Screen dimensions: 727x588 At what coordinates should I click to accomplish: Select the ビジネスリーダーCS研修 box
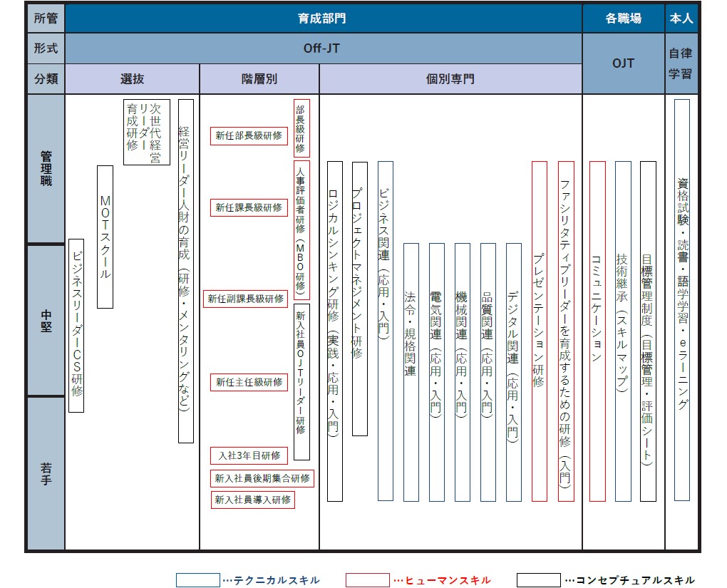[76, 326]
